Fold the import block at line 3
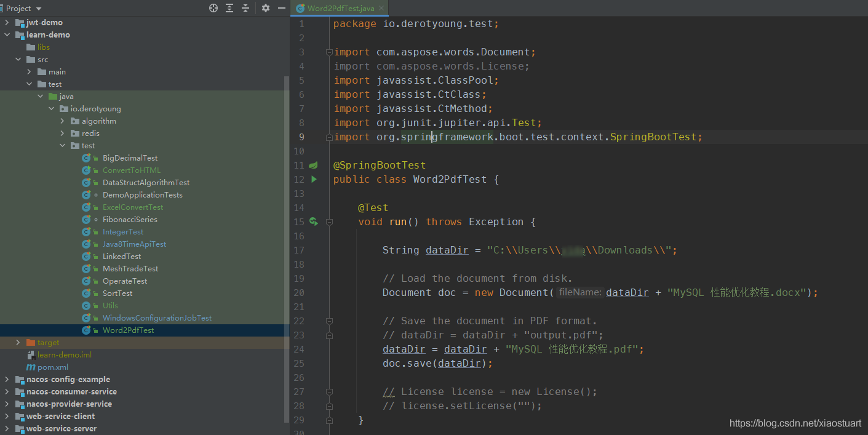868x435 pixels. [x=329, y=52]
